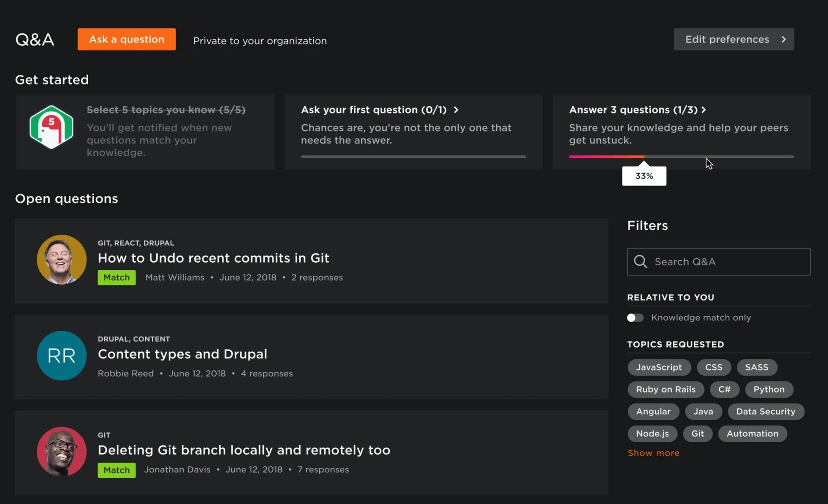The width and height of the screenshot is (828, 504).
Task: Open 'Content types and Drupal' question
Action: pos(182,354)
